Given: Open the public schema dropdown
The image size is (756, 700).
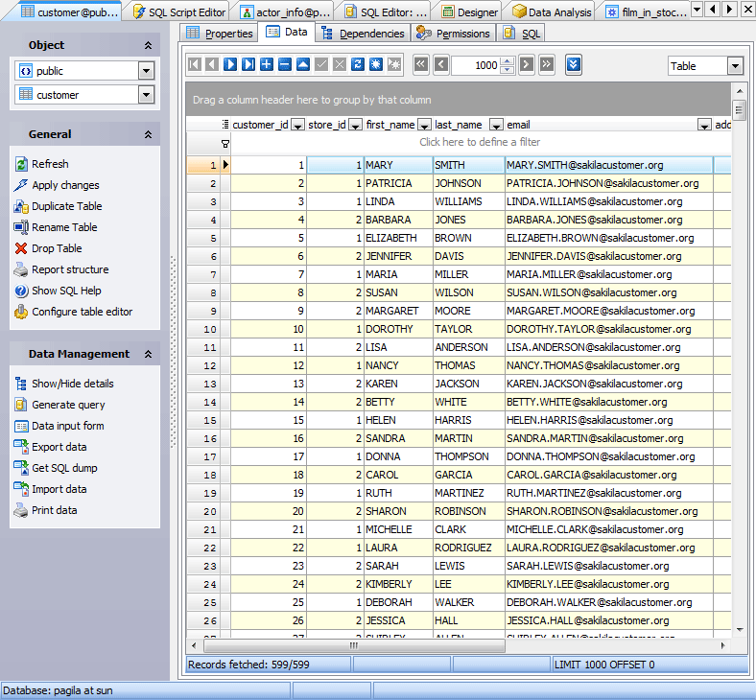Looking at the screenshot, I should pyautogui.click(x=146, y=71).
